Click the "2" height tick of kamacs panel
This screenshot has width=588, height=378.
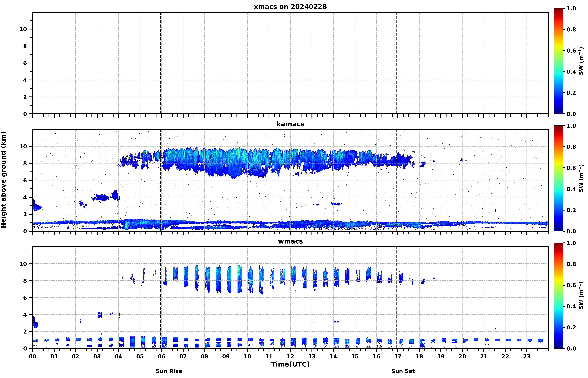click(25, 214)
